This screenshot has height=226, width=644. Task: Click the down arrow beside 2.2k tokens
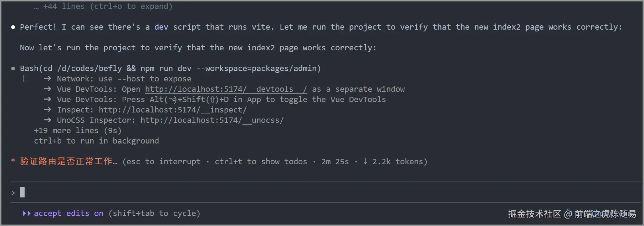pos(365,161)
